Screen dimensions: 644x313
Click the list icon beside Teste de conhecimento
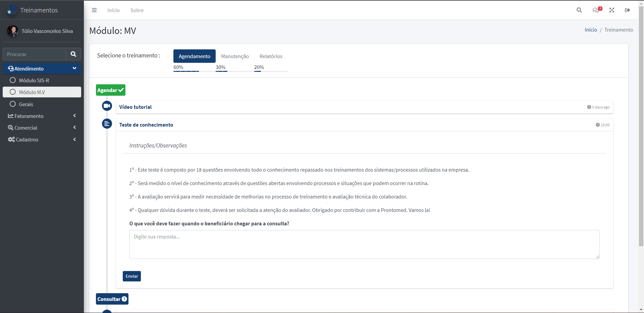tap(107, 124)
